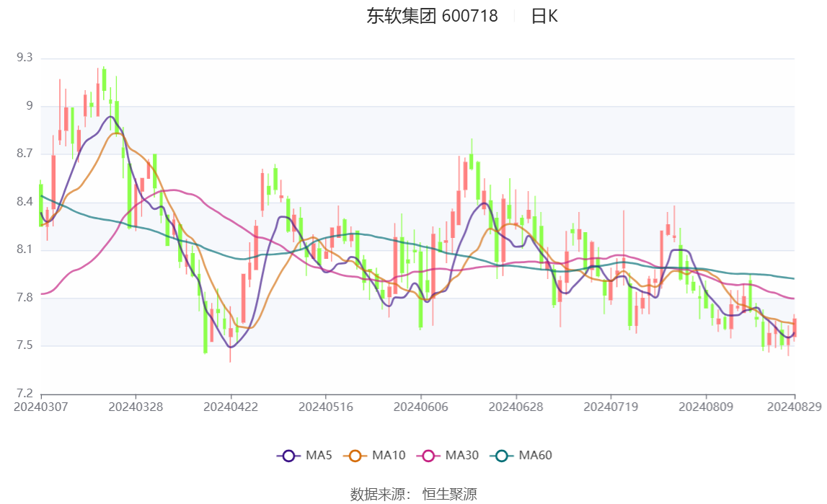Click the chart title 东软集团 600718

click(432, 17)
